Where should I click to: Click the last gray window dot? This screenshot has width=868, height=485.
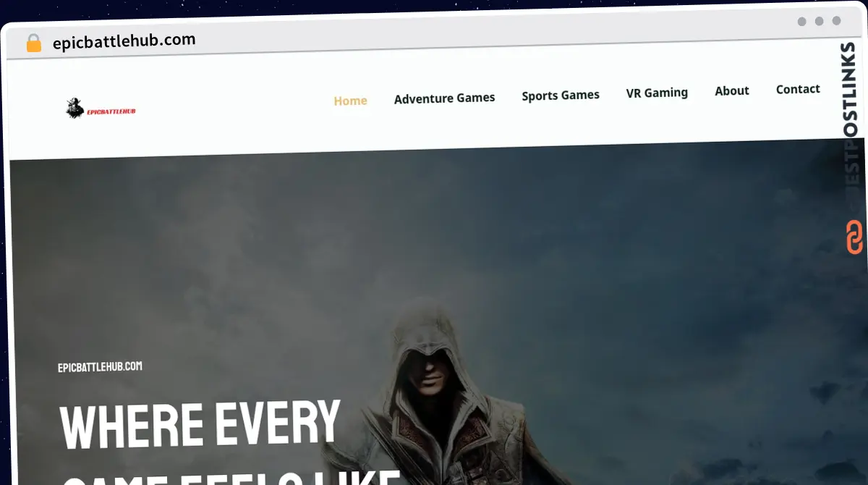tap(836, 21)
